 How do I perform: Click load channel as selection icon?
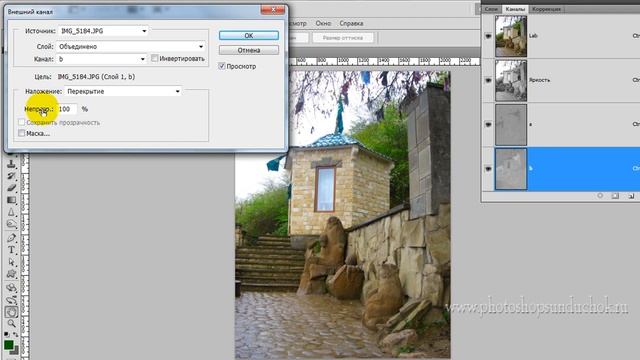(600, 196)
